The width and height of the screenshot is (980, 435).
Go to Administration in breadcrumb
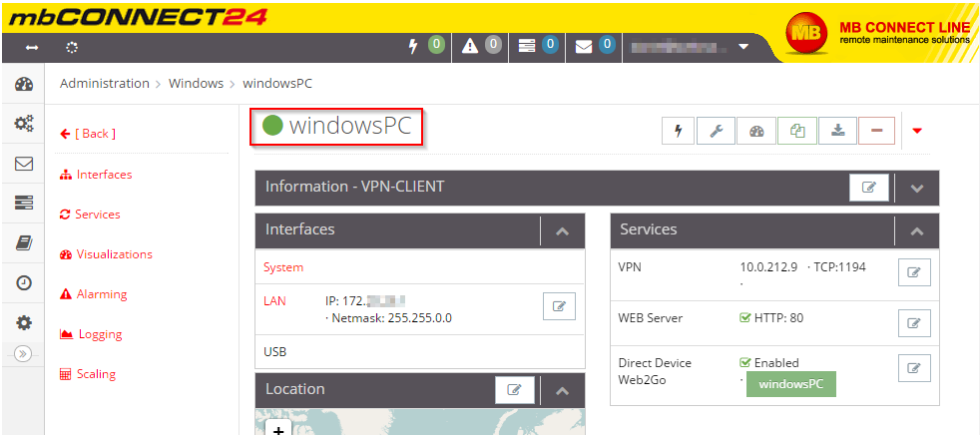(105, 83)
